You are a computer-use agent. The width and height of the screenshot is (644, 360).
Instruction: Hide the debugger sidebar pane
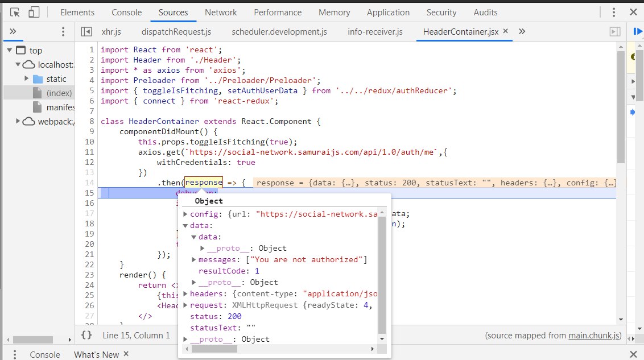(x=615, y=32)
